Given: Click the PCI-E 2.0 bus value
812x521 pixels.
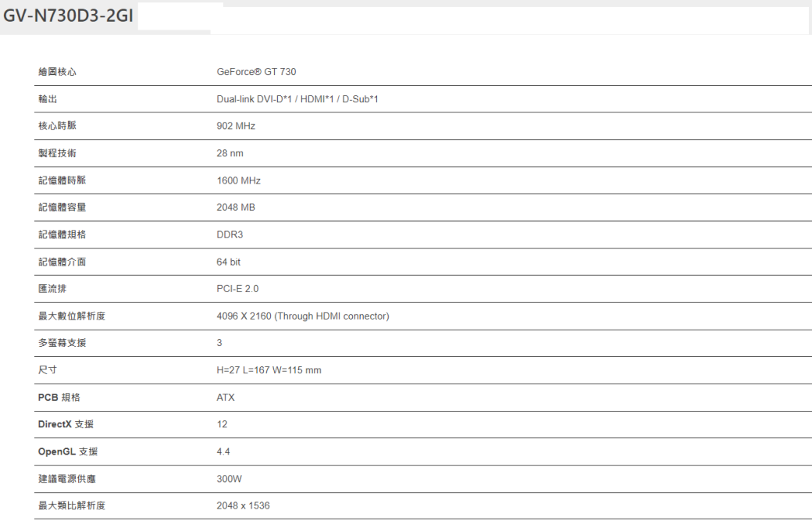Looking at the screenshot, I should (237, 289).
